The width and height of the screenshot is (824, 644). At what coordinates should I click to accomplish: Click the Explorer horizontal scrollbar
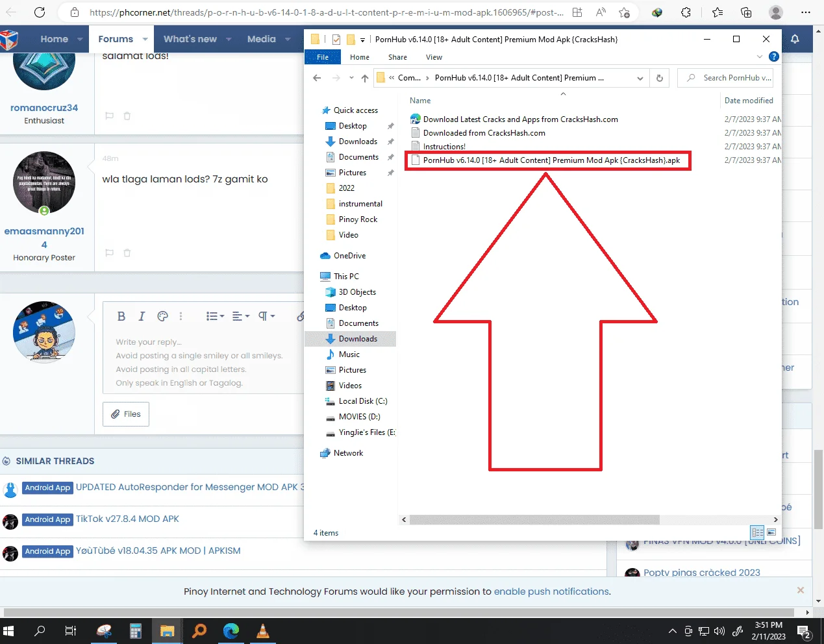534,519
